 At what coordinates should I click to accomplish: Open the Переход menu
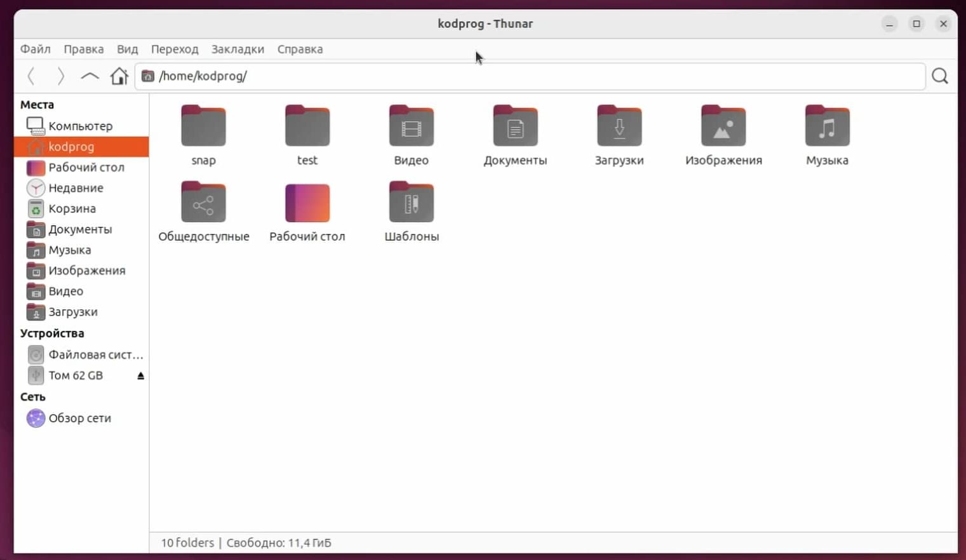pos(175,49)
